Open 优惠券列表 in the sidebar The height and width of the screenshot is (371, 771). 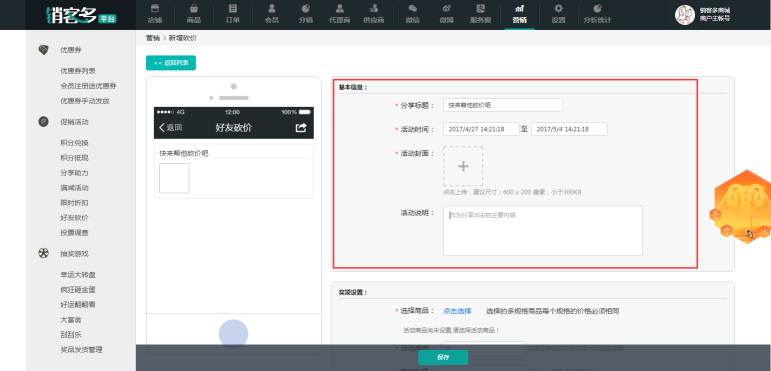click(78, 71)
